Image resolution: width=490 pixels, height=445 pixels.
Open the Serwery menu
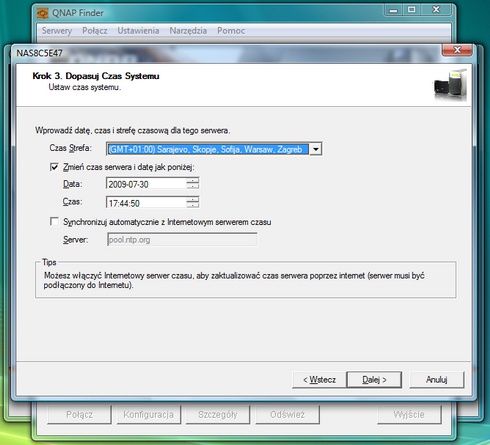(57, 31)
